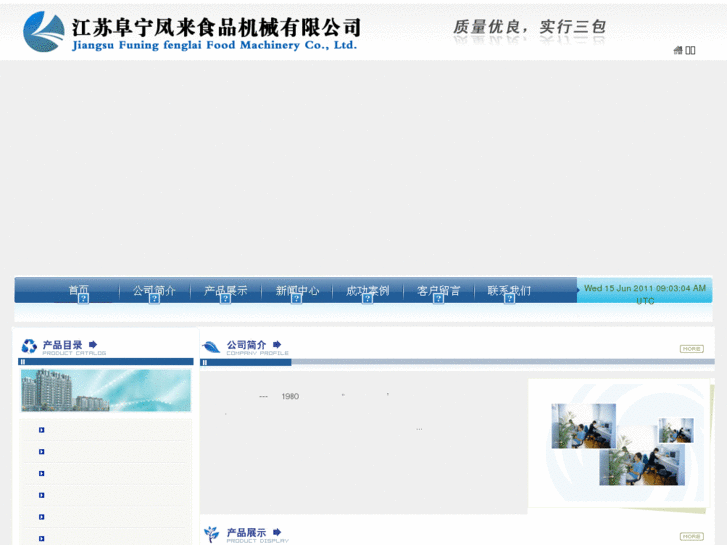
Task: Click the blue company logo emblem
Action: click(44, 32)
